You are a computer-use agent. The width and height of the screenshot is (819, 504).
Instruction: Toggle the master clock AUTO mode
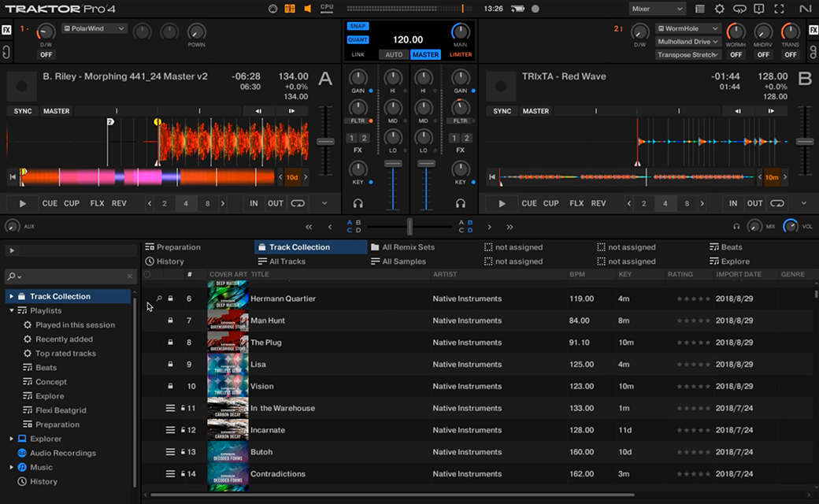pos(394,54)
